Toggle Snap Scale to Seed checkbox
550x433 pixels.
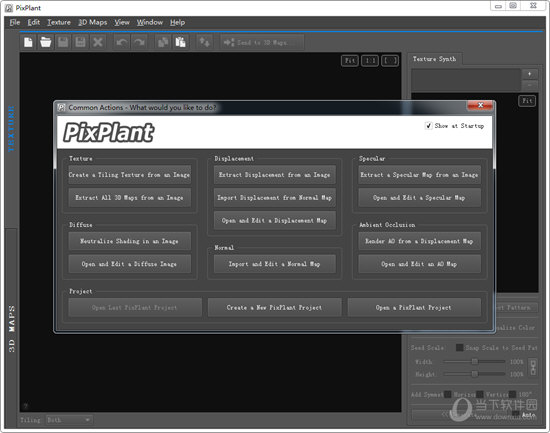[x=459, y=347]
